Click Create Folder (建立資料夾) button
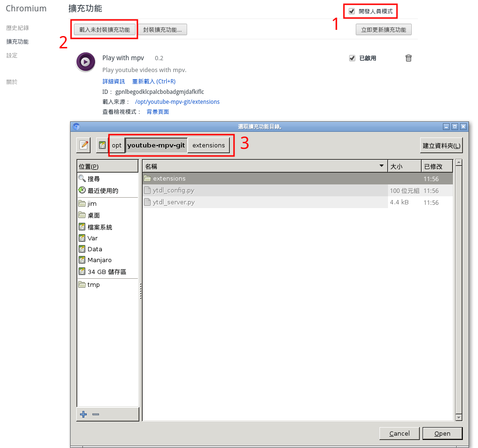The width and height of the screenshot is (478, 448). tap(441, 146)
